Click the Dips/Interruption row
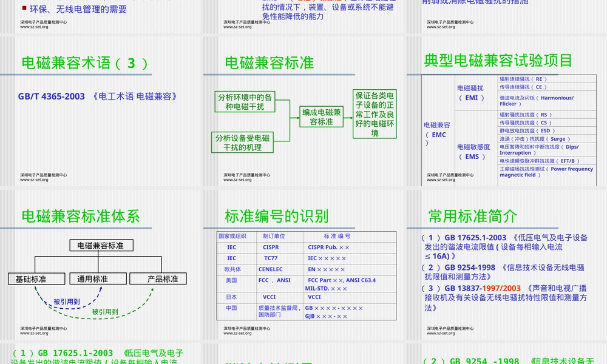Viewport: 607px width, 364px height. (547, 150)
